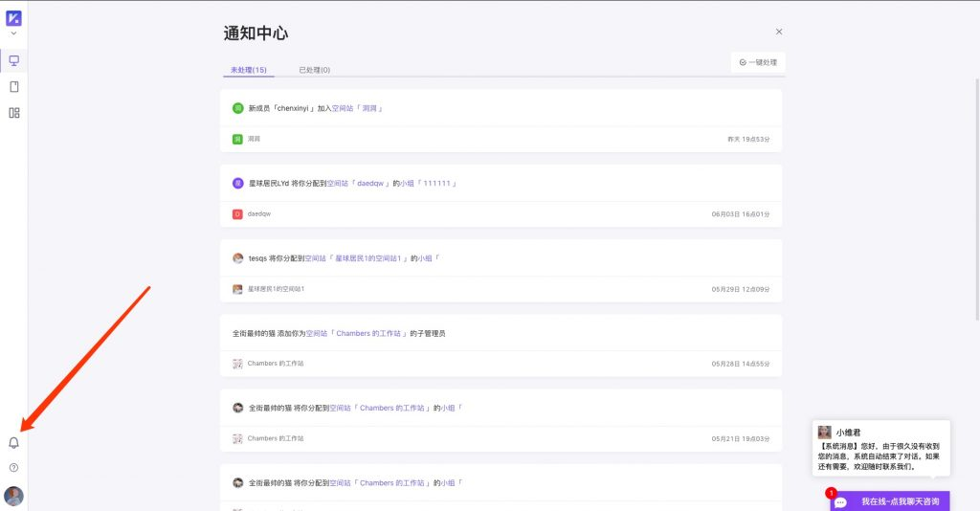Click the 小维君 chat message popup
The width and height of the screenshot is (980, 511).
pyautogui.click(x=880, y=450)
